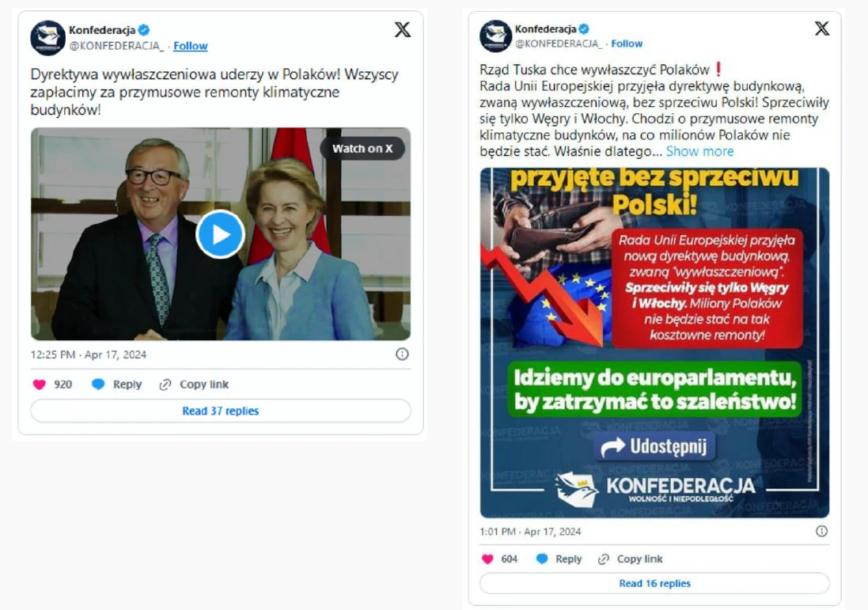
Task: Play the video in the left tweet
Action: (220, 234)
